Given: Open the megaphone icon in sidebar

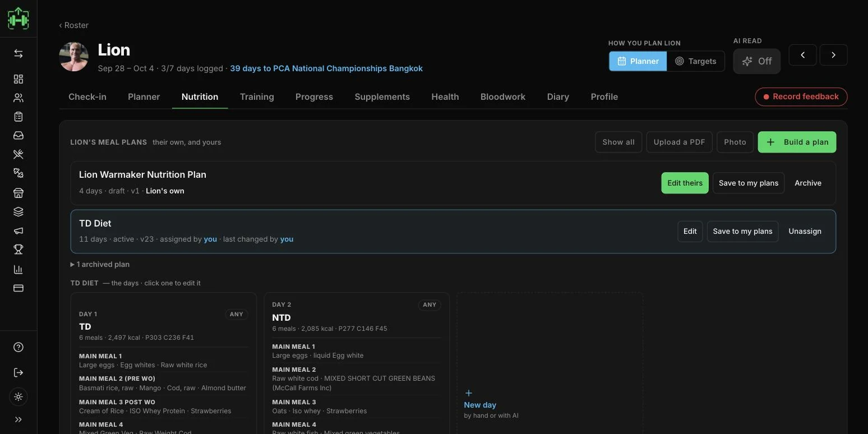Looking at the screenshot, I should point(19,231).
